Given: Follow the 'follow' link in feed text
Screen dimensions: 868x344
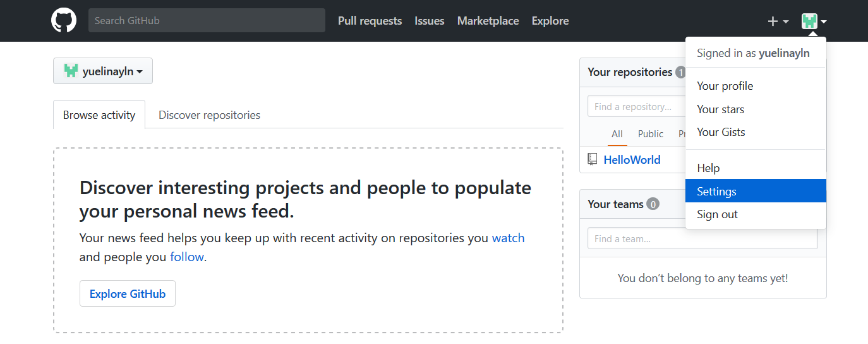Looking at the screenshot, I should [187, 257].
